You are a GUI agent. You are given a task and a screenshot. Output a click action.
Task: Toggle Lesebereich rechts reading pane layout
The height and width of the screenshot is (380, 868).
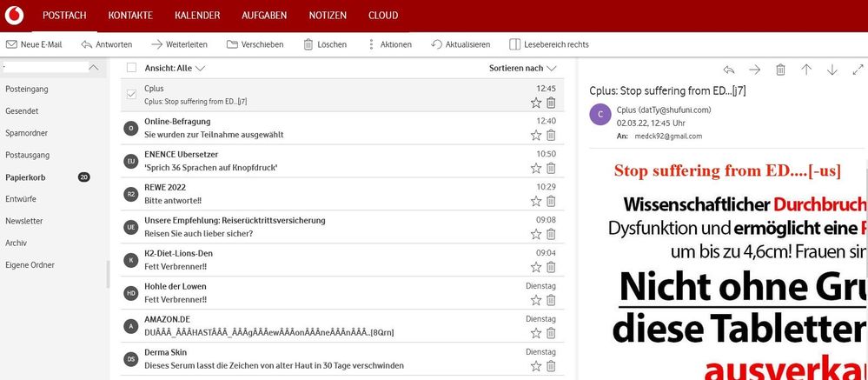(548, 44)
